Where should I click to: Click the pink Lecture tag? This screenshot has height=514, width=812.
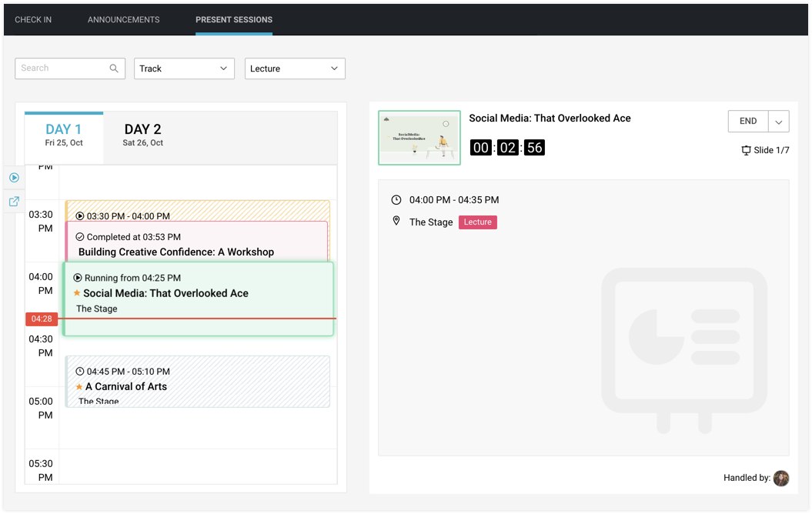click(x=477, y=222)
